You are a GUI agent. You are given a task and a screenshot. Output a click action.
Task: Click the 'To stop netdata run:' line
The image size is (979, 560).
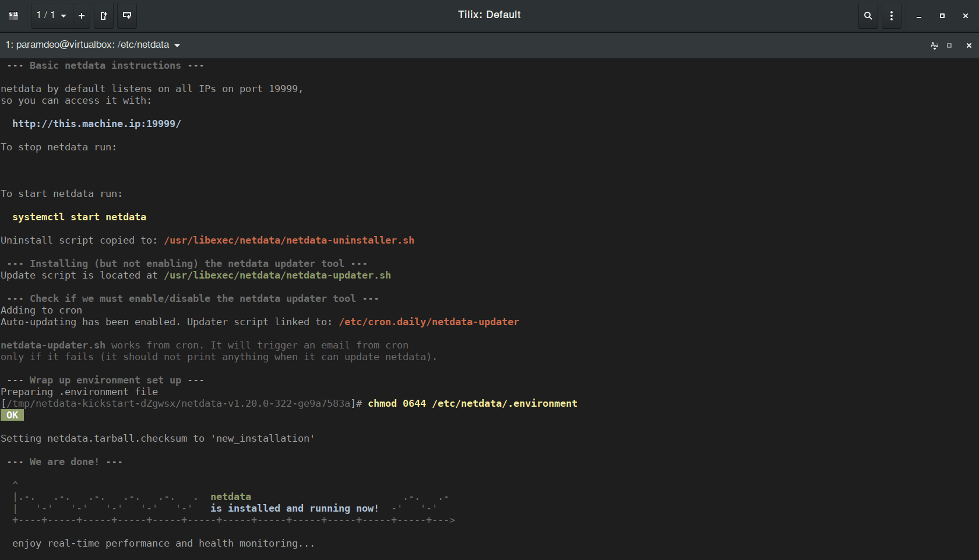point(59,147)
